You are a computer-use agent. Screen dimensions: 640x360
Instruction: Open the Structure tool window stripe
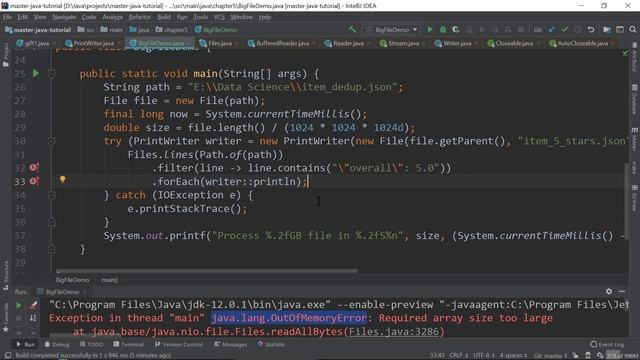[6, 276]
